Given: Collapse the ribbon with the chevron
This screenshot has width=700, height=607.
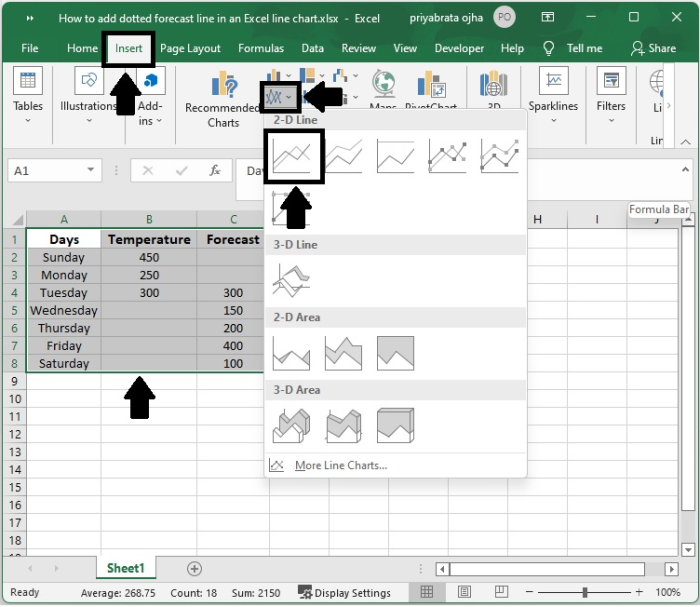Looking at the screenshot, I should click(x=686, y=142).
